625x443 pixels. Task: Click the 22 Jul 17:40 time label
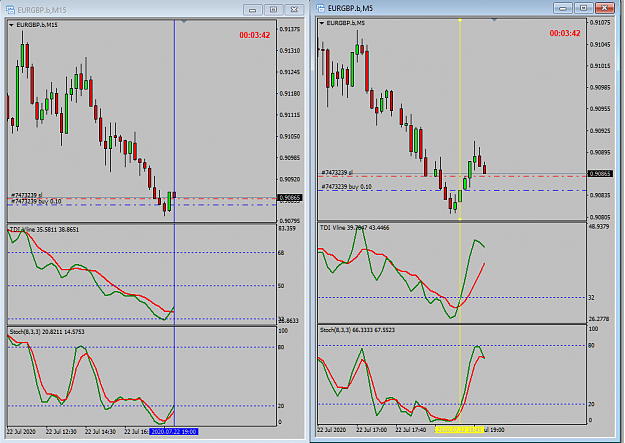click(411, 430)
